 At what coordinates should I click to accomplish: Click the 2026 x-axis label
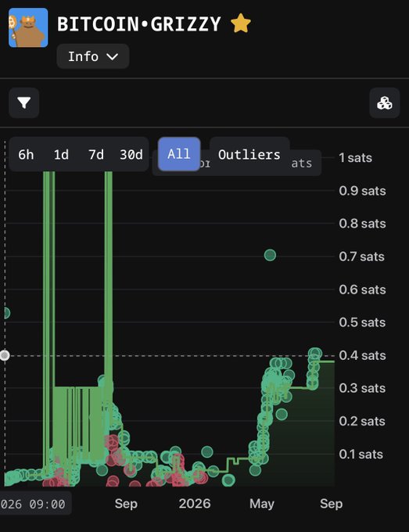195,504
